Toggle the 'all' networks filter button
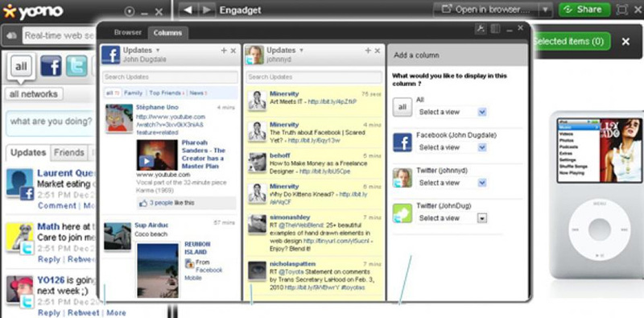 point(22,66)
